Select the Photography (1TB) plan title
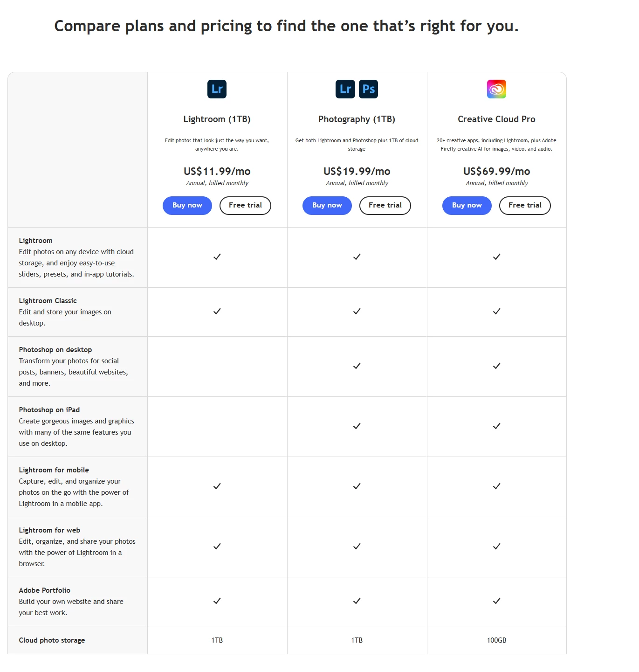 point(357,119)
